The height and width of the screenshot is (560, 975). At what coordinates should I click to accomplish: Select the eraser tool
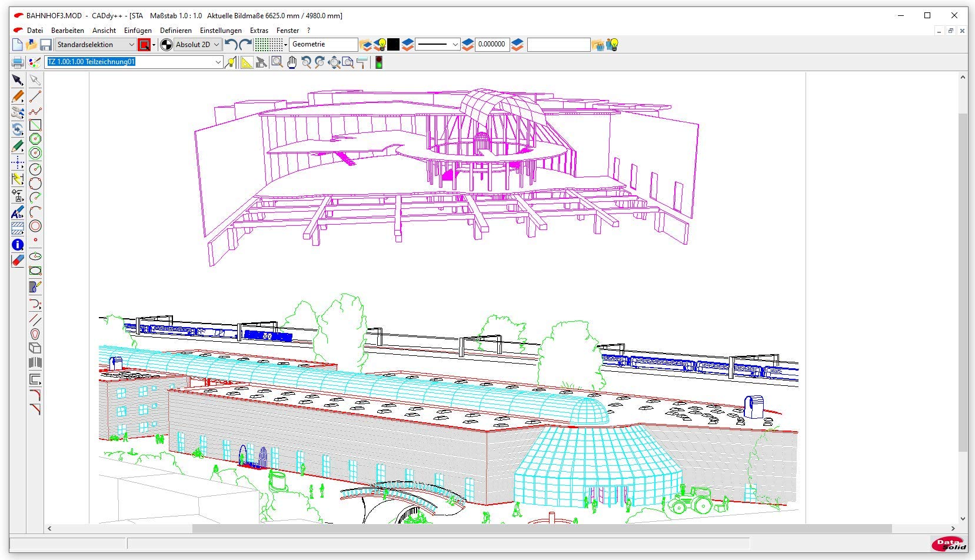tap(18, 261)
